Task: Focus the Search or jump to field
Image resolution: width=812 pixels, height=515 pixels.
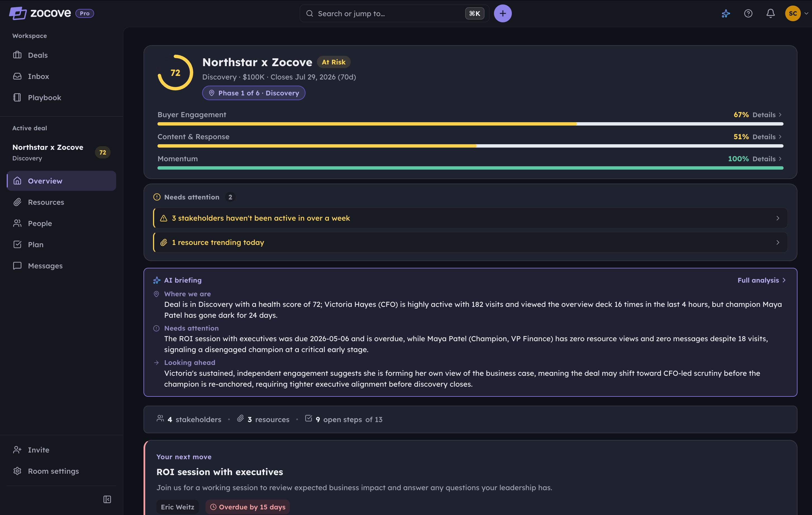Action: pyautogui.click(x=394, y=13)
